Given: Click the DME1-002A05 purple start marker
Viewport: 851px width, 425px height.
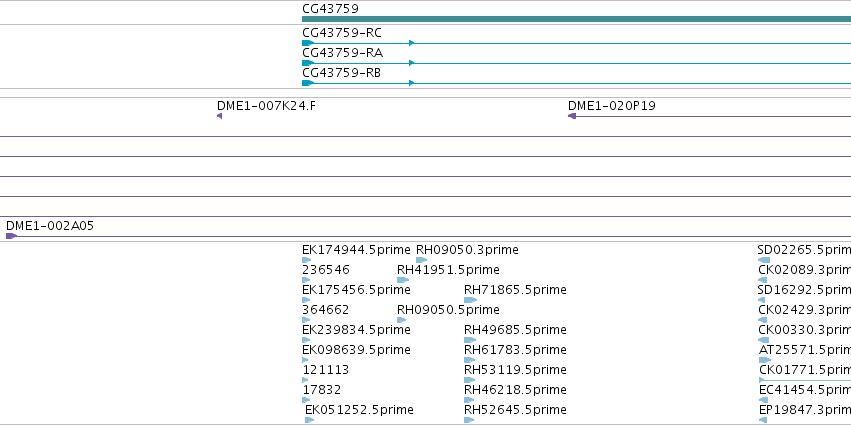Looking at the screenshot, I should (x=11, y=236).
